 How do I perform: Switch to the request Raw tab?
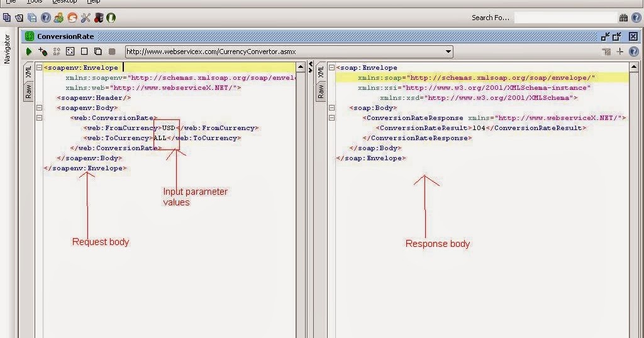28,90
